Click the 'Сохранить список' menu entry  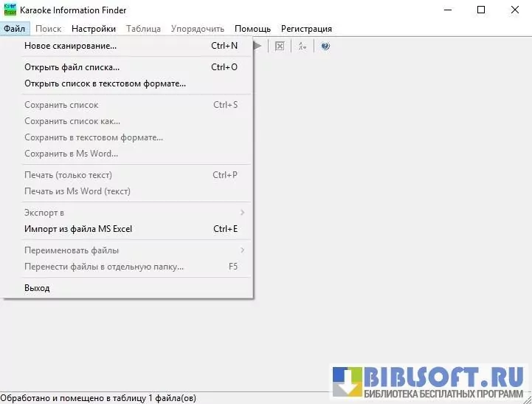pyautogui.click(x=61, y=105)
